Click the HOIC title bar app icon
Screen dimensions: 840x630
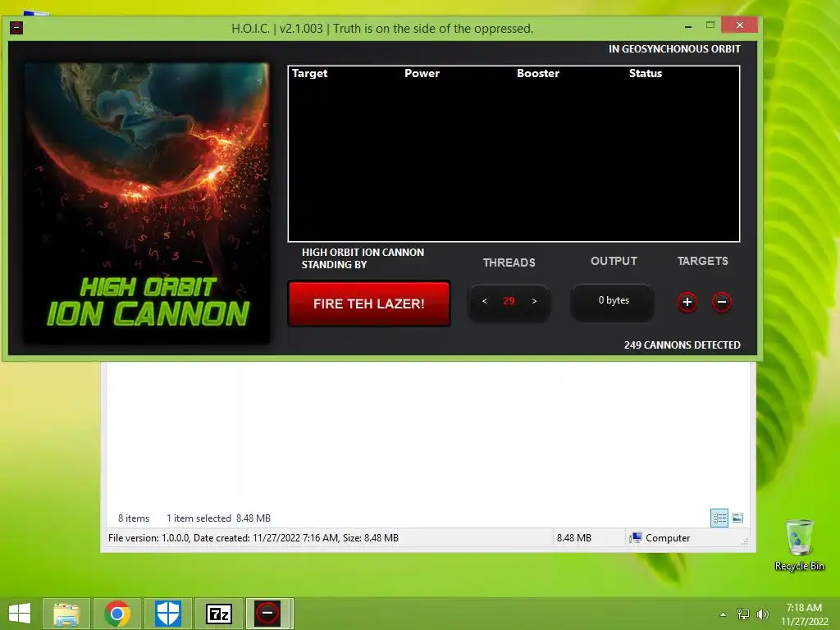tap(16, 28)
